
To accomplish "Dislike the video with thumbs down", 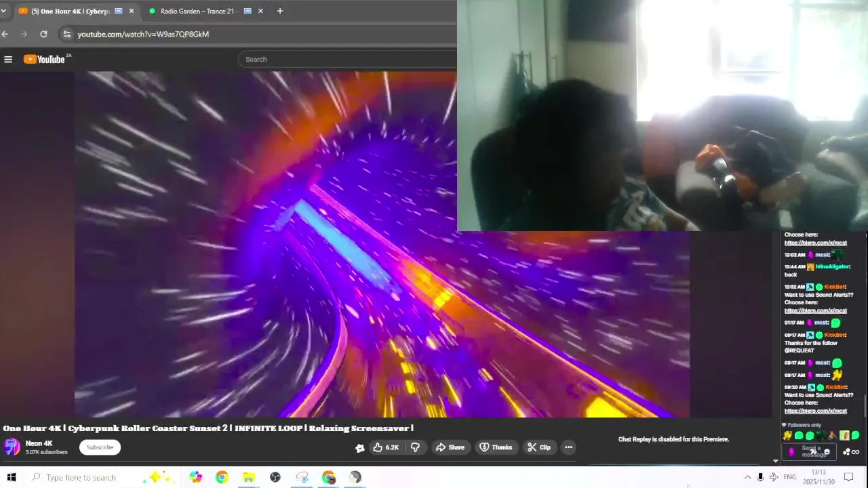I will [415, 447].
